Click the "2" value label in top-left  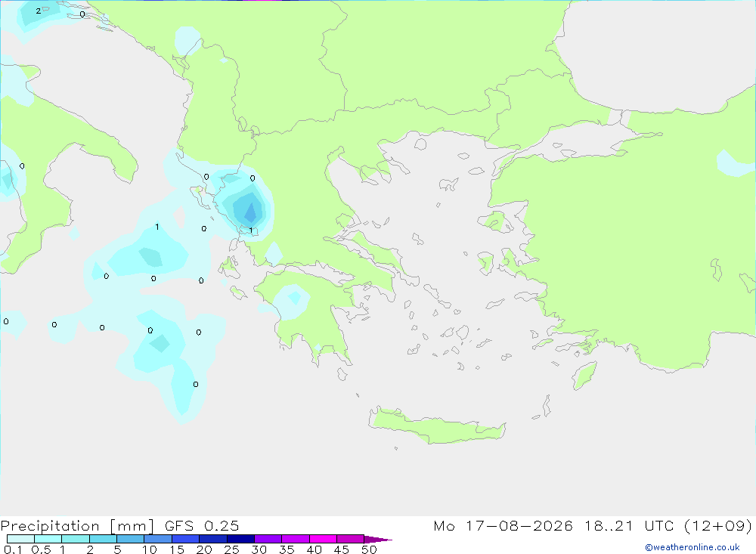point(39,11)
